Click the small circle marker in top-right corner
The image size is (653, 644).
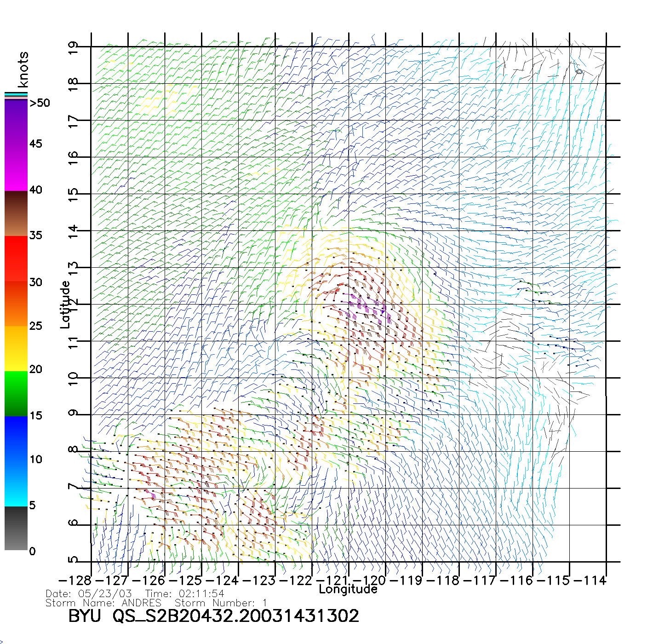(x=579, y=71)
